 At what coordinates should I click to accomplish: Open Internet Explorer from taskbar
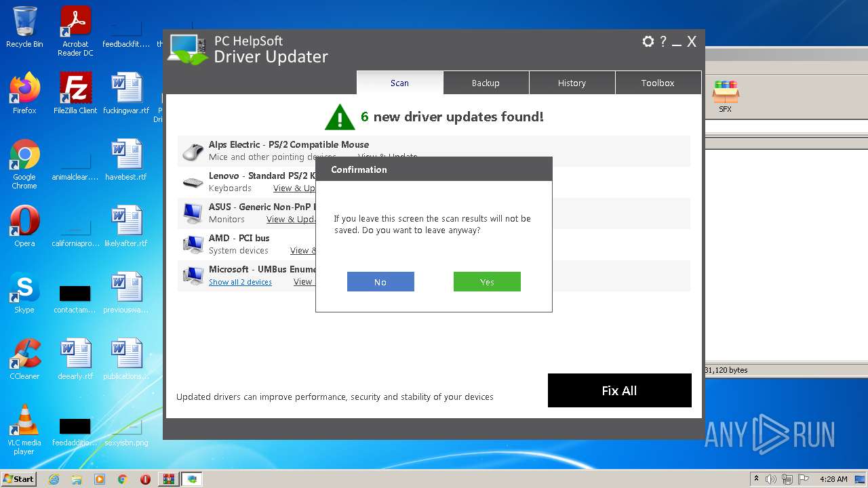54,479
